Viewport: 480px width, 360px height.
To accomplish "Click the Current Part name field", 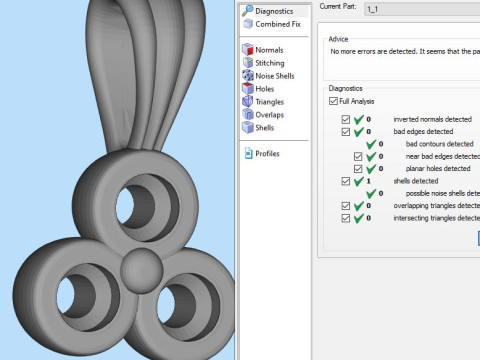I will 422,9.
